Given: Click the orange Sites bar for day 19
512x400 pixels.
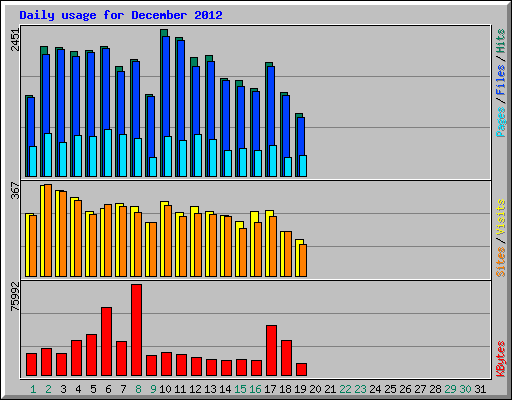Looking at the screenshot, I should (x=303, y=260).
